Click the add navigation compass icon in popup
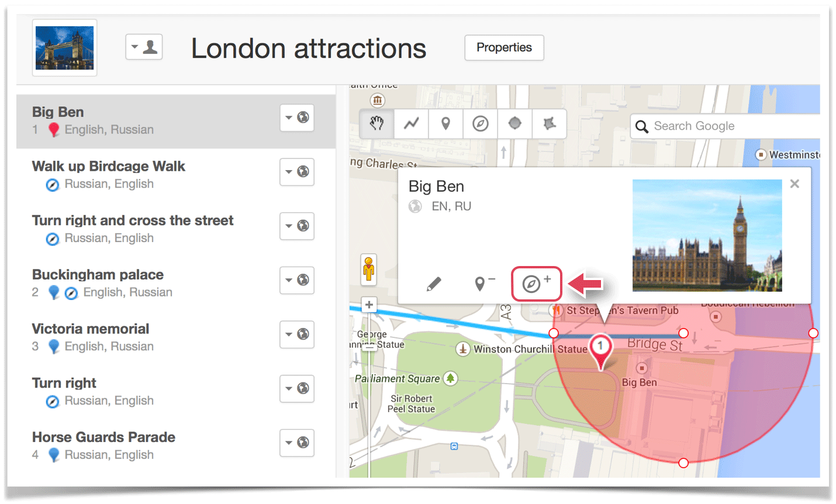This screenshot has height=504, width=836. tap(536, 284)
